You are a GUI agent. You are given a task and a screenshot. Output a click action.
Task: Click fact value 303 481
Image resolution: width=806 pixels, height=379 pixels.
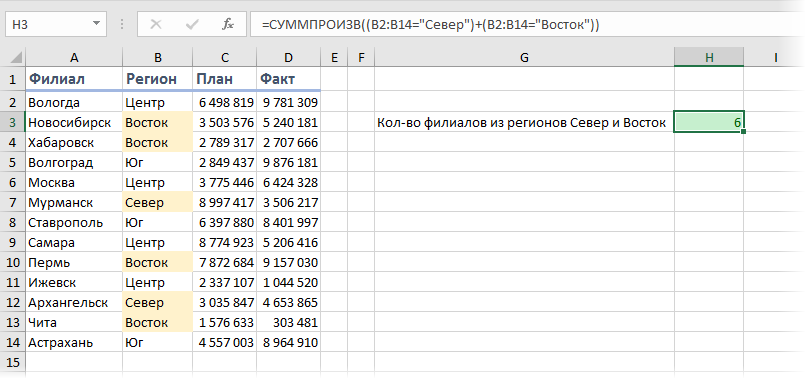point(288,322)
